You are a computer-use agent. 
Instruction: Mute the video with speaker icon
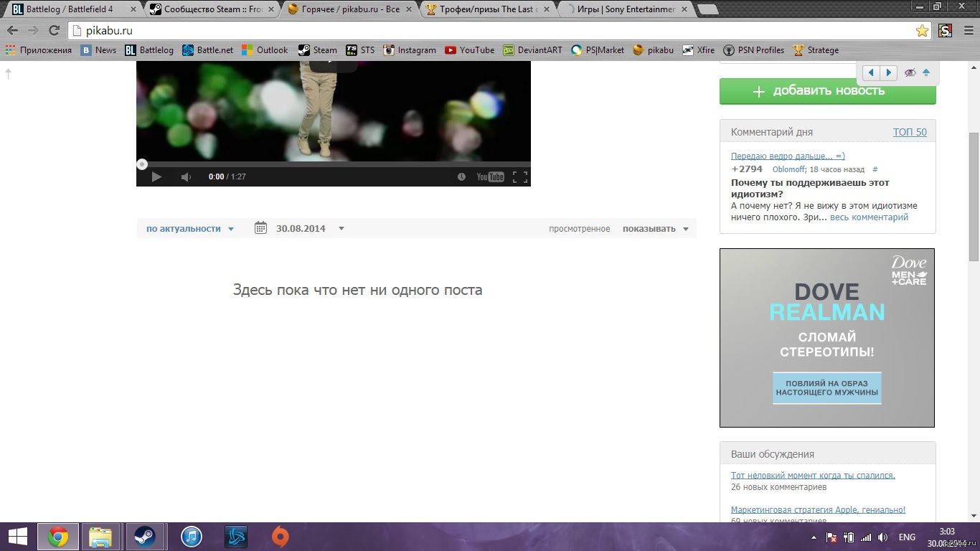[x=186, y=176]
